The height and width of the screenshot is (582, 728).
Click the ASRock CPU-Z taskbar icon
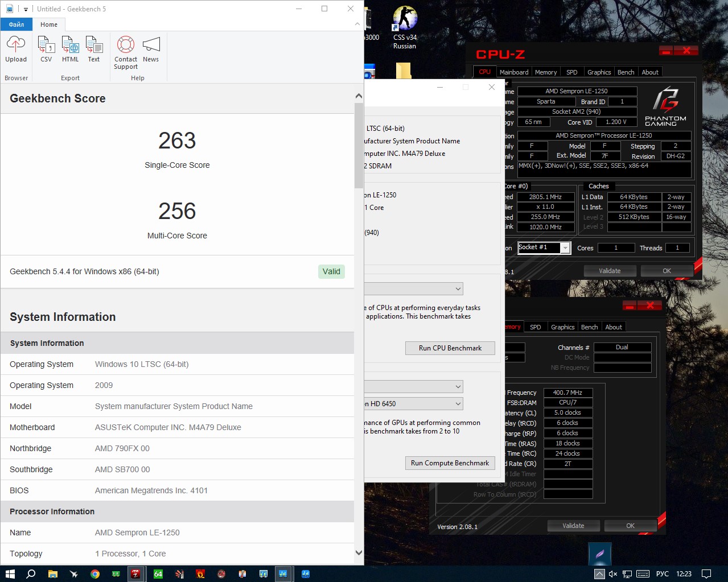coord(136,573)
